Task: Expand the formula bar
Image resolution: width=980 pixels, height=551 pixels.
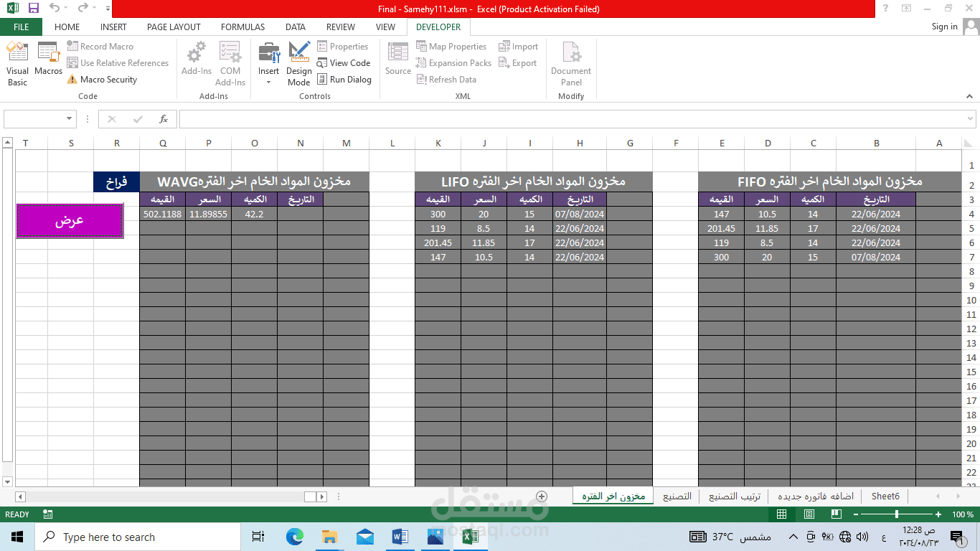Action: click(x=971, y=119)
